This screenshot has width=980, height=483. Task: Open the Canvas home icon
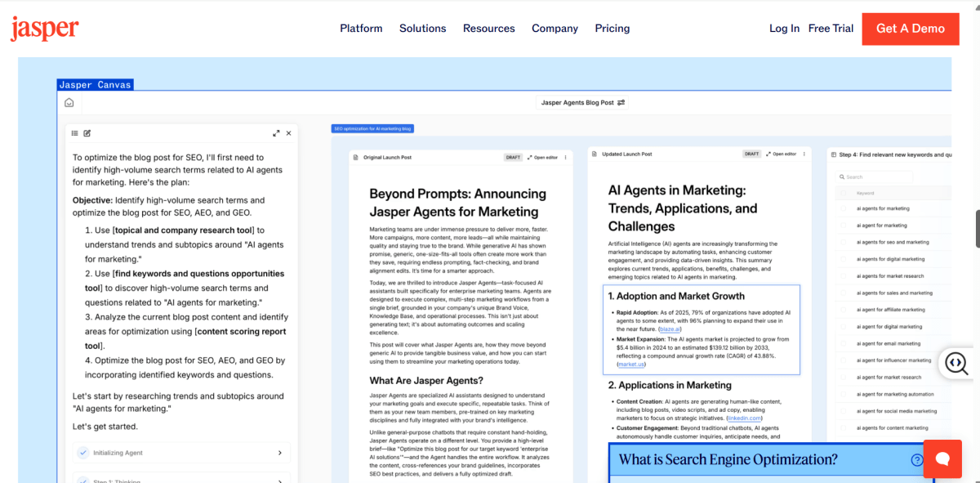pos(69,103)
